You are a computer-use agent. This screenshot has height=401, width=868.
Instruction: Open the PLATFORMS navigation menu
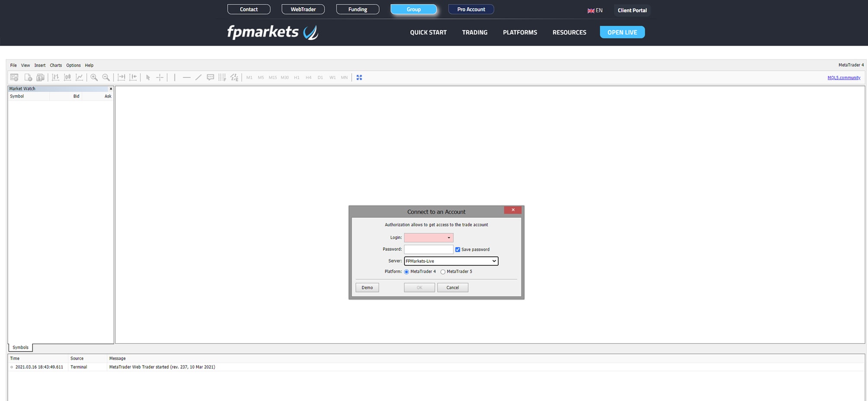(x=520, y=32)
